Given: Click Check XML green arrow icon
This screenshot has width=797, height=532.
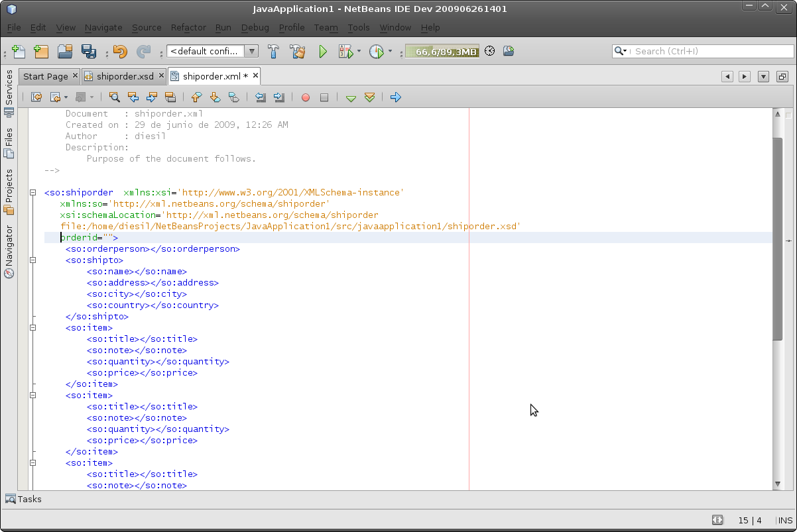Looking at the screenshot, I should pos(351,98).
